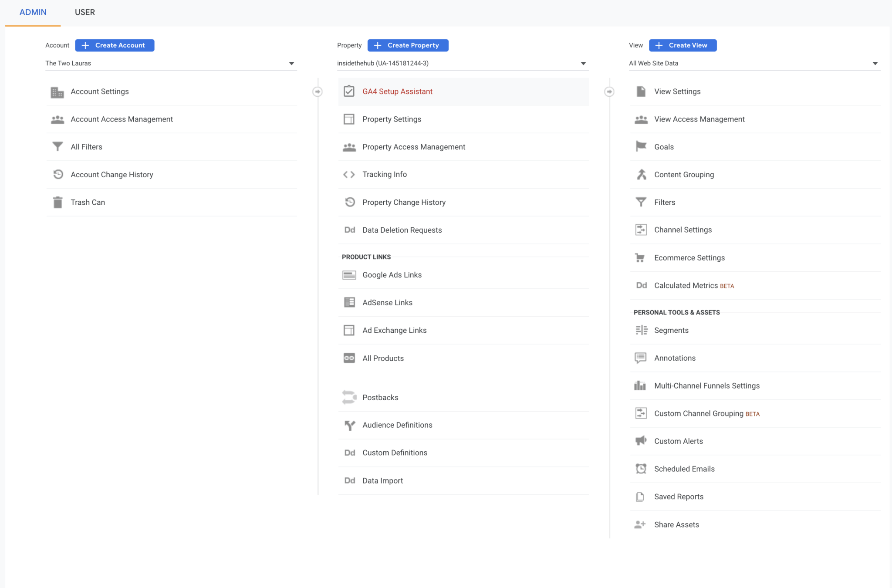This screenshot has width=892, height=588.
Task: Collapse the Property column with the arrow toggle
Action: pos(318,91)
